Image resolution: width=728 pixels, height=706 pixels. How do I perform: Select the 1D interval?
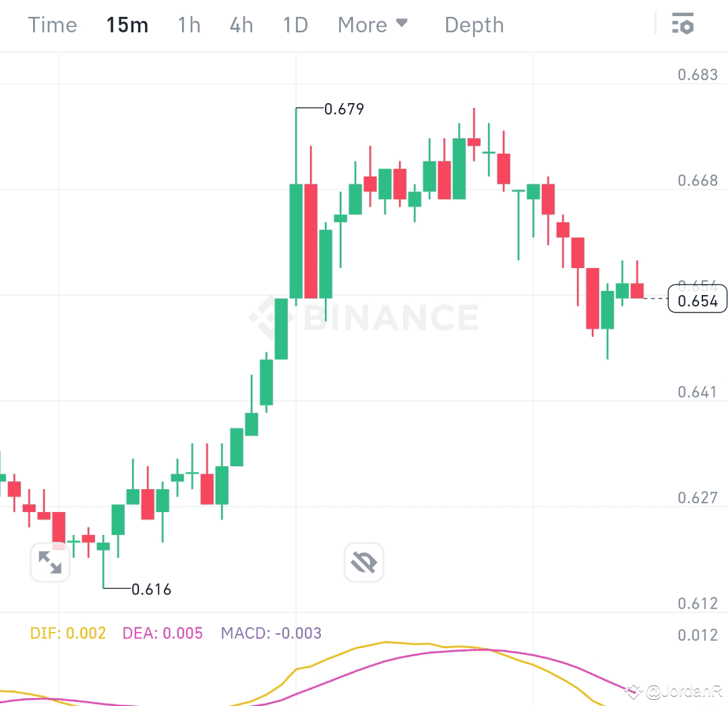[294, 24]
